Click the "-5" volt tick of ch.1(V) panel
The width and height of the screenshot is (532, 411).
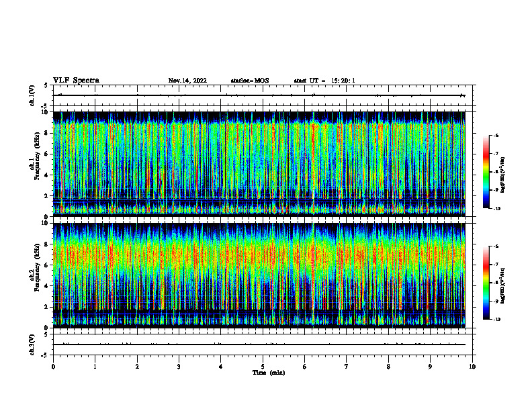click(x=45, y=106)
